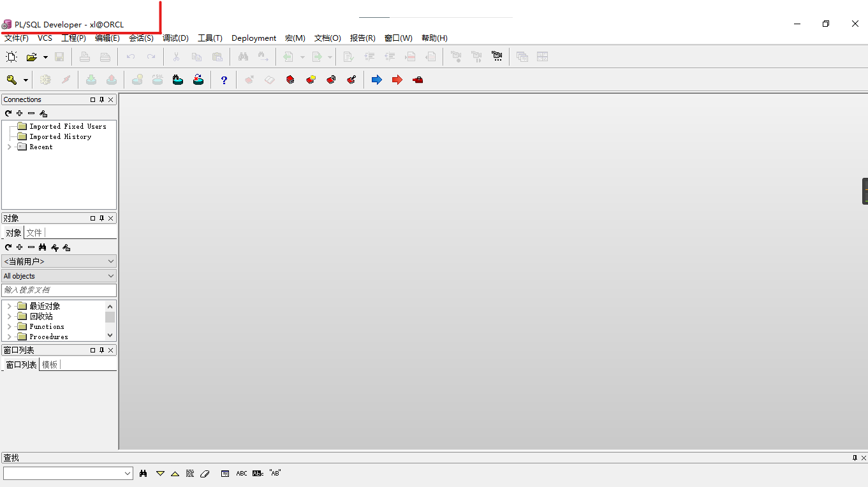Click the filter wrench icon in 对象 panel

click(x=55, y=247)
